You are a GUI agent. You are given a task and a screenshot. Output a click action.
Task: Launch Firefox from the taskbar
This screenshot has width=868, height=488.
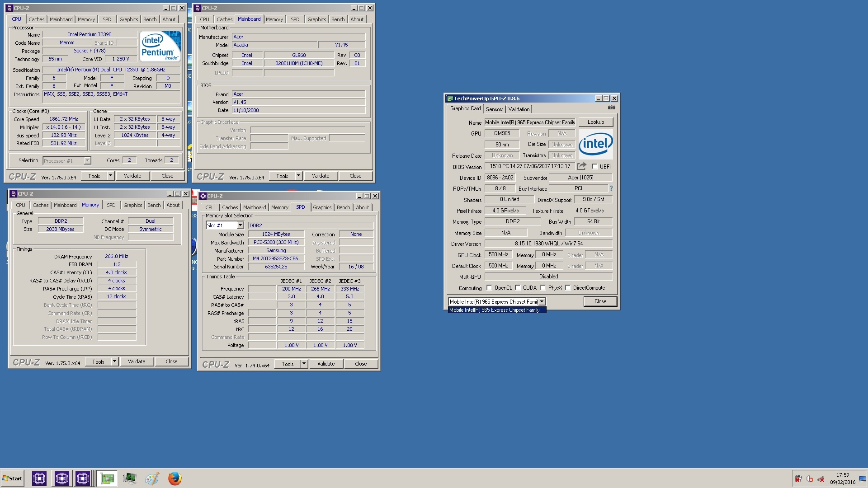click(x=175, y=479)
